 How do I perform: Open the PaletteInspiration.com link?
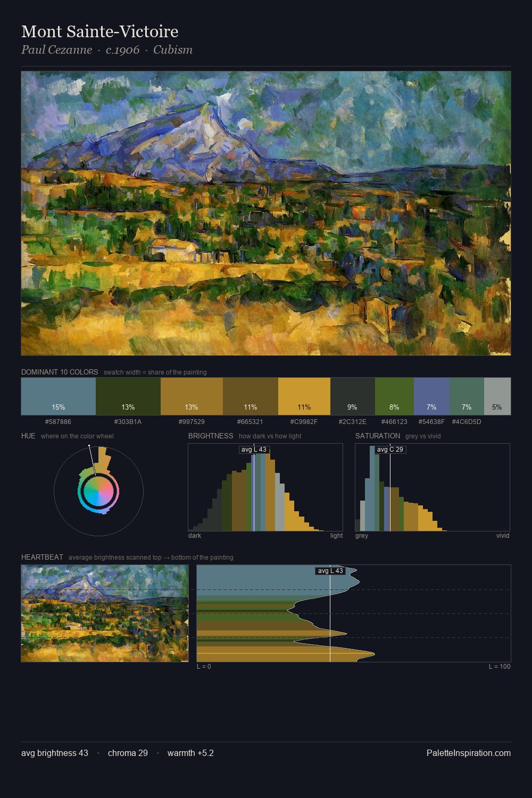pyautogui.click(x=469, y=753)
